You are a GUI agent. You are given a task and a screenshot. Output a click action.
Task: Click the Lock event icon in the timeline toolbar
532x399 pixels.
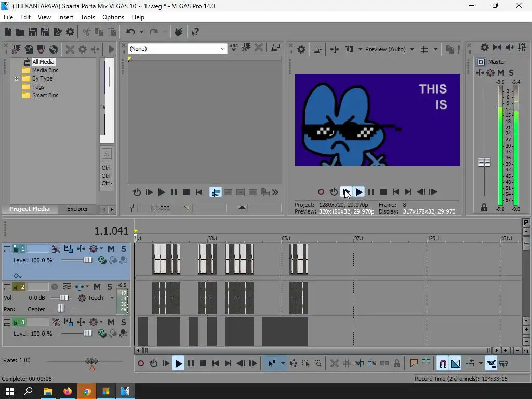tap(396, 363)
